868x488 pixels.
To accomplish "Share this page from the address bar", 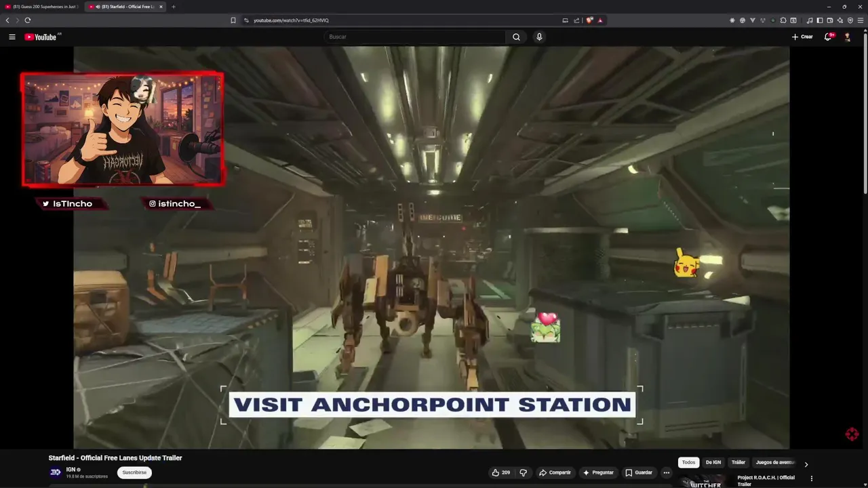I will click(x=576, y=20).
